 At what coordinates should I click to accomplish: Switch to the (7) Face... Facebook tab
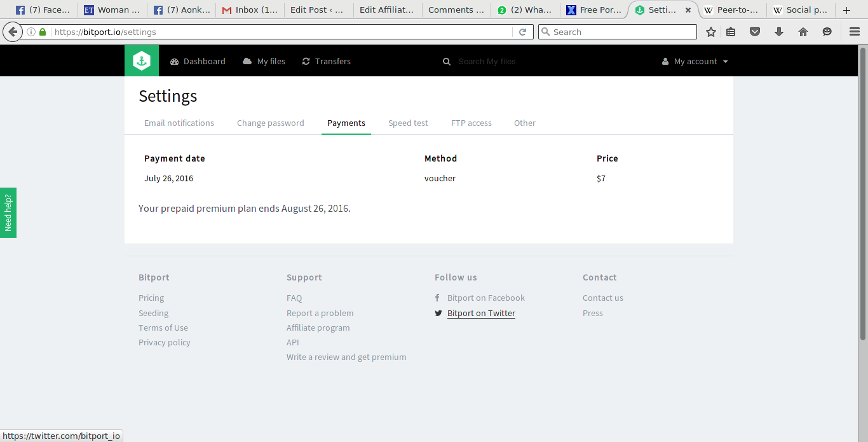point(43,10)
